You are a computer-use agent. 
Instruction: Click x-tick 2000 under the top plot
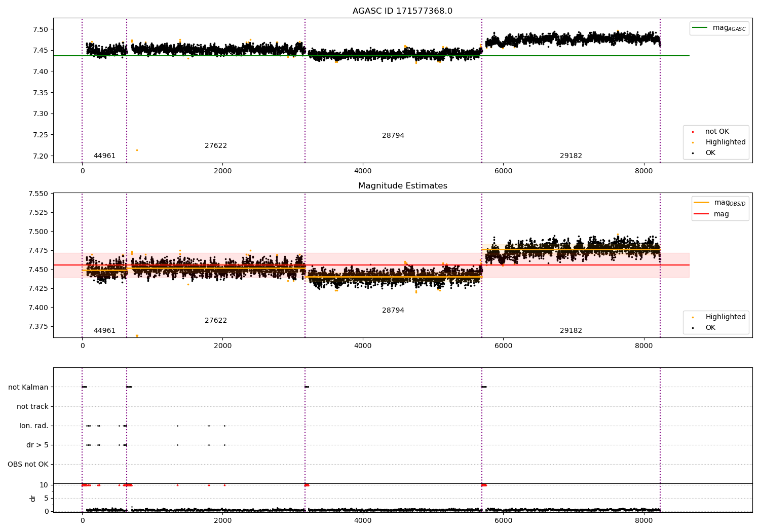(x=222, y=171)
